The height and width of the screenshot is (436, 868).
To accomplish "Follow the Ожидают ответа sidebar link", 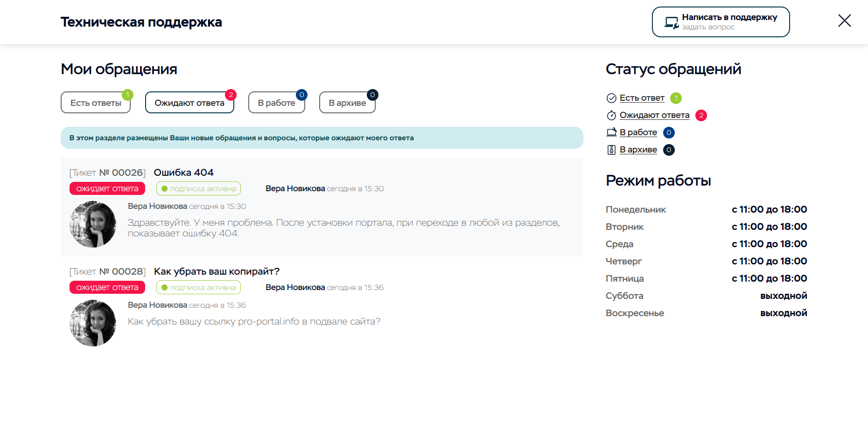I will coord(654,115).
